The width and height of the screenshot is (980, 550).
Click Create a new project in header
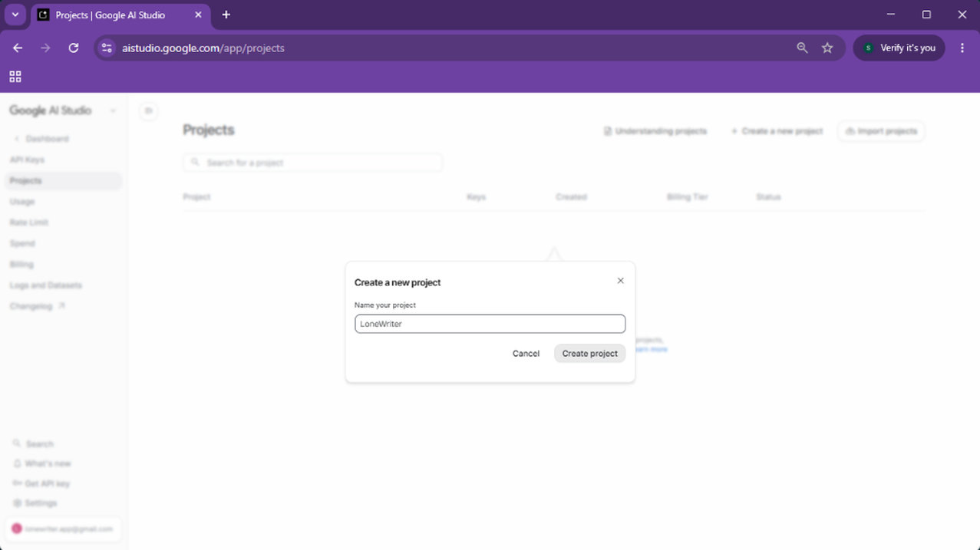pyautogui.click(x=777, y=131)
